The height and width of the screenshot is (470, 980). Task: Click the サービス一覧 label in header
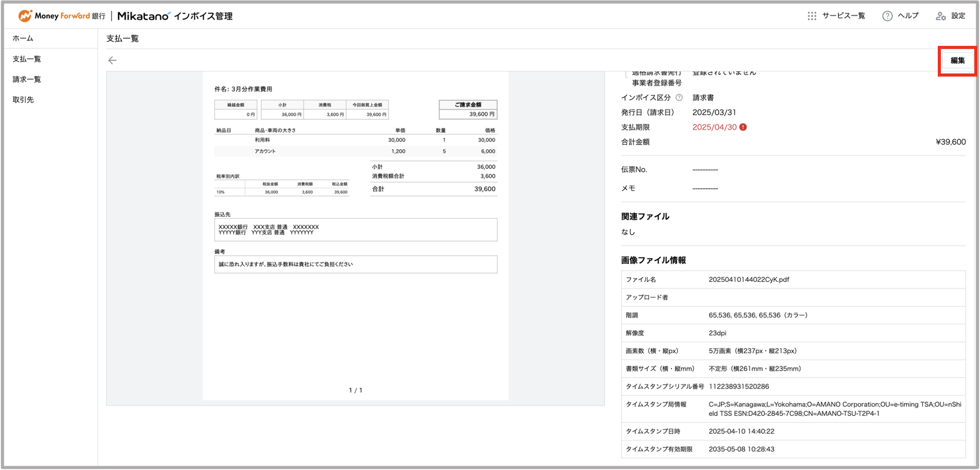843,16
